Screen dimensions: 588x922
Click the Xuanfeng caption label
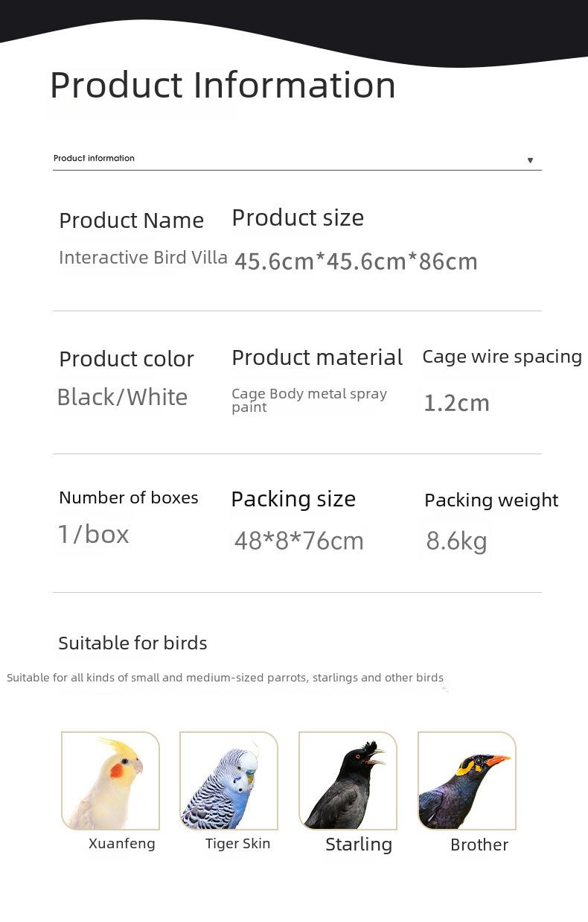pos(122,844)
